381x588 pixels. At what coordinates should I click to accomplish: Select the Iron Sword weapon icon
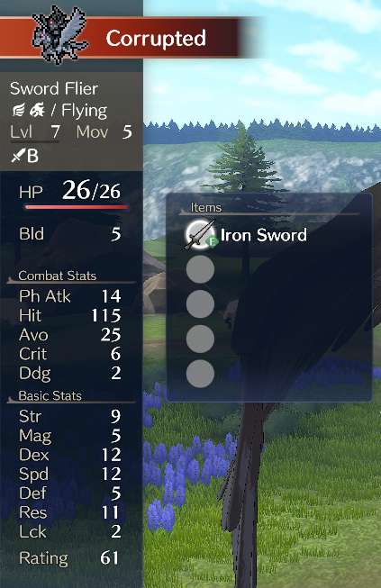(x=201, y=235)
